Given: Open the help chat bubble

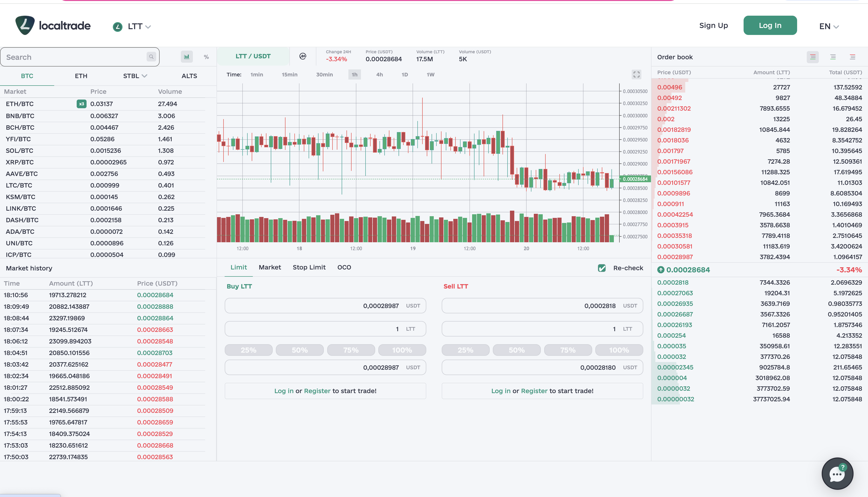Looking at the screenshot, I should coord(837,473).
